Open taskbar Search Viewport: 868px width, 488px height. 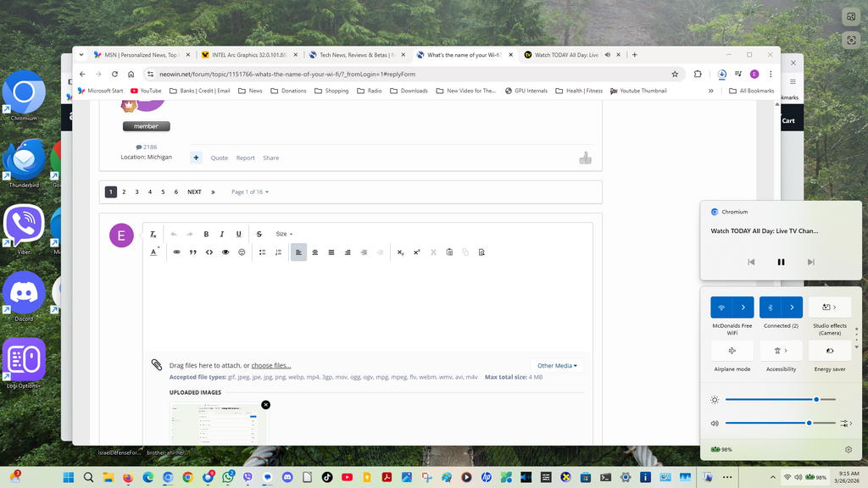pyautogui.click(x=88, y=478)
